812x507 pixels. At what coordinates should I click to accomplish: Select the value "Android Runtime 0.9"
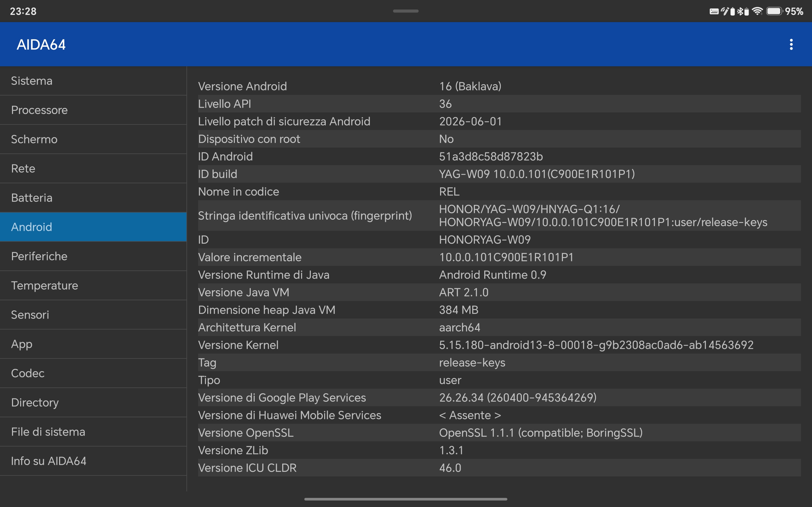point(493,275)
